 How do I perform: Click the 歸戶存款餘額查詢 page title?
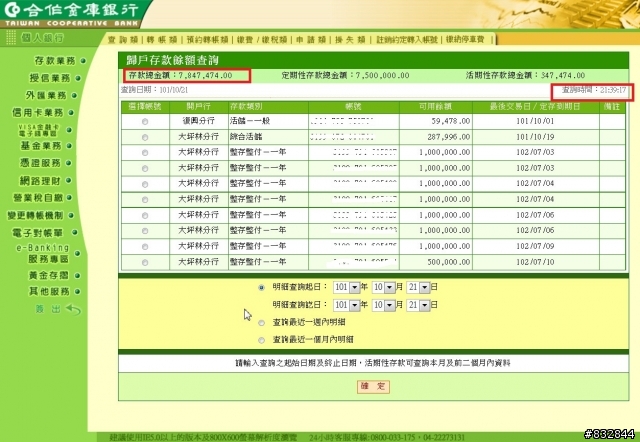(x=172, y=60)
